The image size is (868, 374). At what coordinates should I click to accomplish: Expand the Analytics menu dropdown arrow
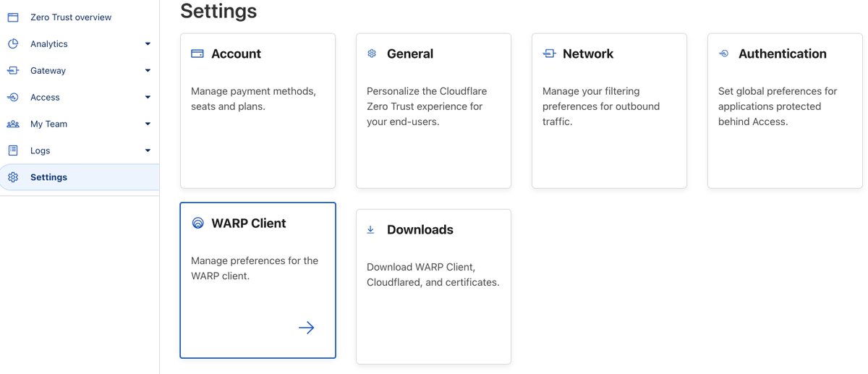click(148, 44)
